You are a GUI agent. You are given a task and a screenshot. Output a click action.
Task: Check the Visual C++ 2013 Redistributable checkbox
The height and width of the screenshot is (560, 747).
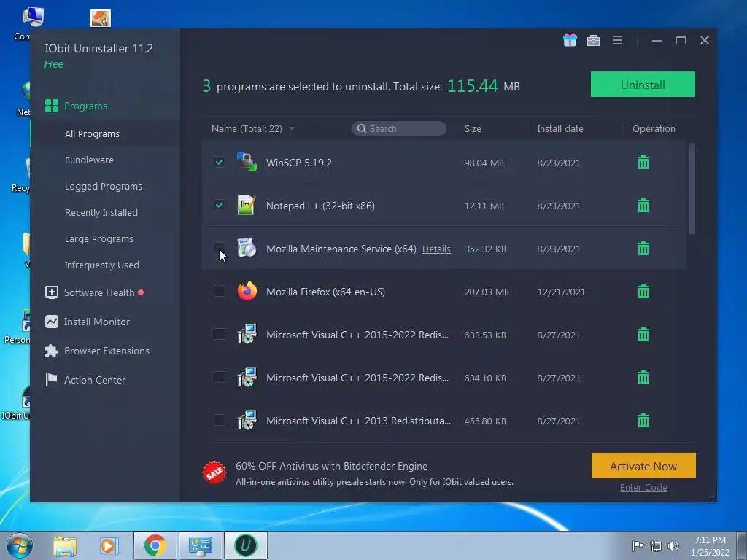pyautogui.click(x=219, y=420)
